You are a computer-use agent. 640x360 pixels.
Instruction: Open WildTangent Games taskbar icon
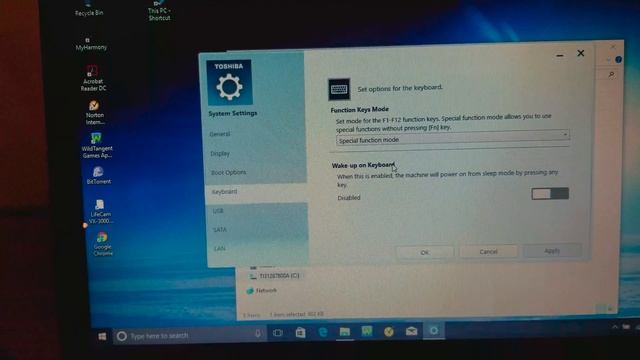click(x=367, y=331)
